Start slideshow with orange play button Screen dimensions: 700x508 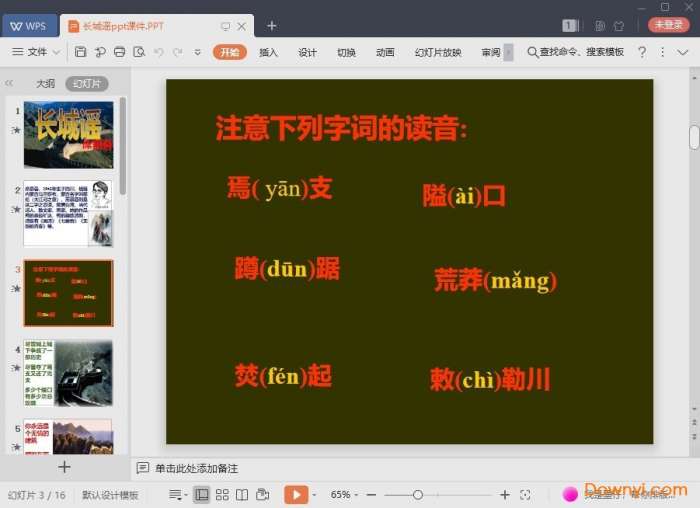[296, 495]
